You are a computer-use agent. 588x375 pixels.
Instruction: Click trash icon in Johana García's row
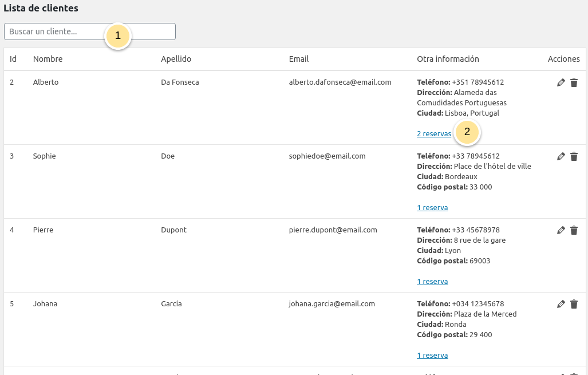[574, 304]
